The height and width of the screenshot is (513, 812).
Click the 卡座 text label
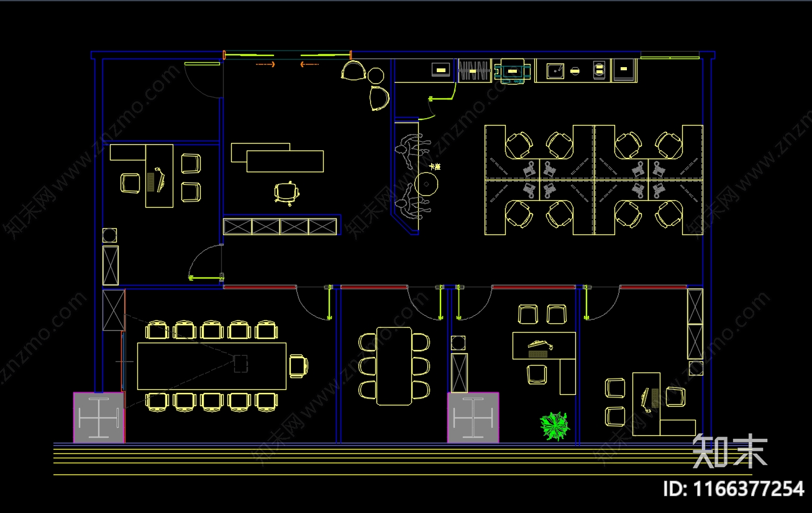(x=435, y=167)
